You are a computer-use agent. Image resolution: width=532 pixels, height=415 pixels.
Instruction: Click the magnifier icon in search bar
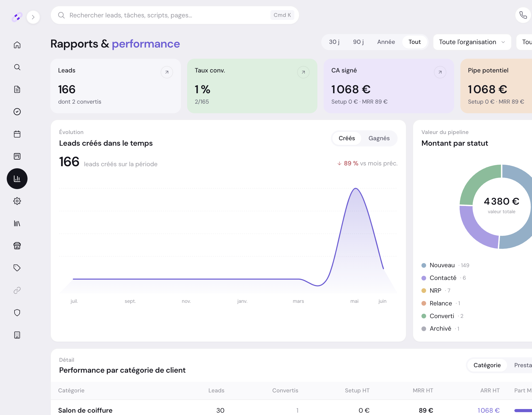pos(61,15)
